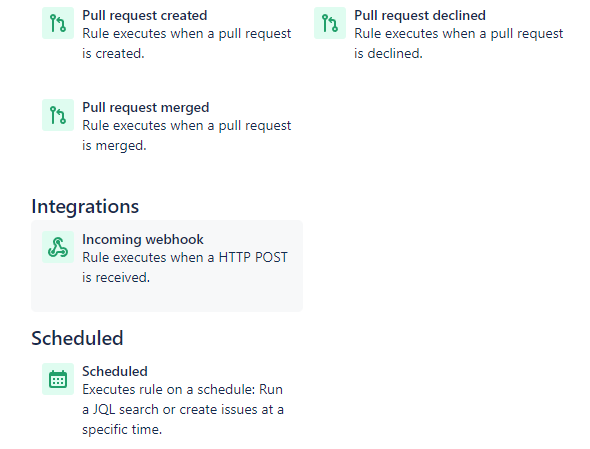Select the Pull request created trigger title
The image size is (590, 449).
tap(144, 15)
